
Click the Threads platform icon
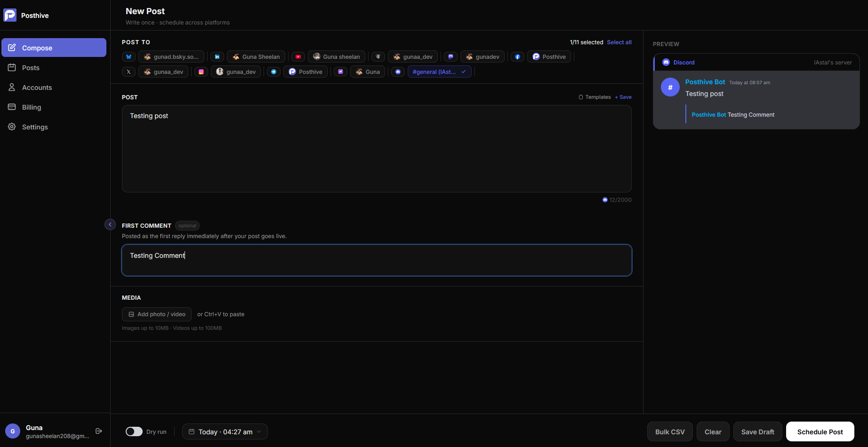click(378, 57)
